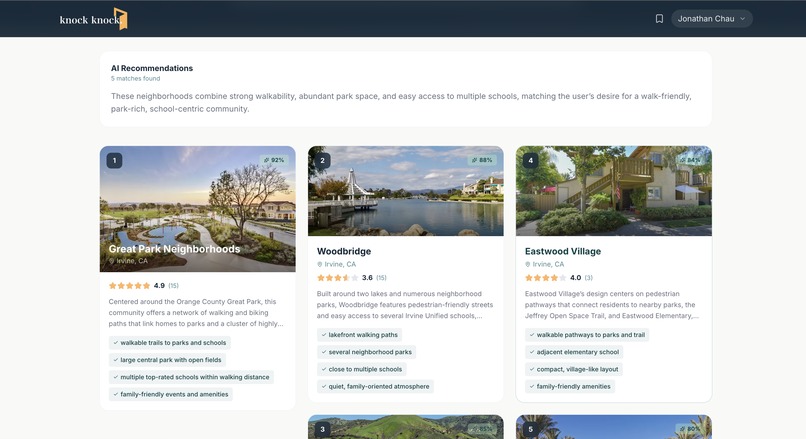Open the Jonathan Chau account dropdown
The height and width of the screenshot is (439, 806).
click(711, 19)
